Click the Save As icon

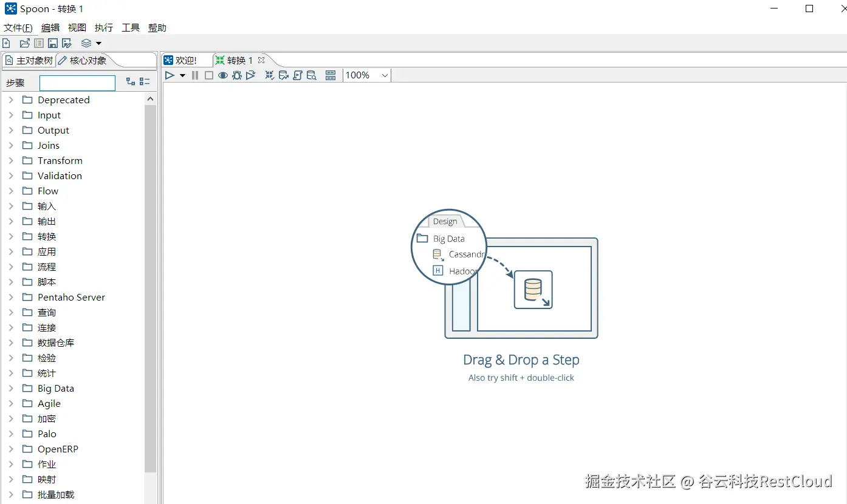pyautogui.click(x=67, y=43)
